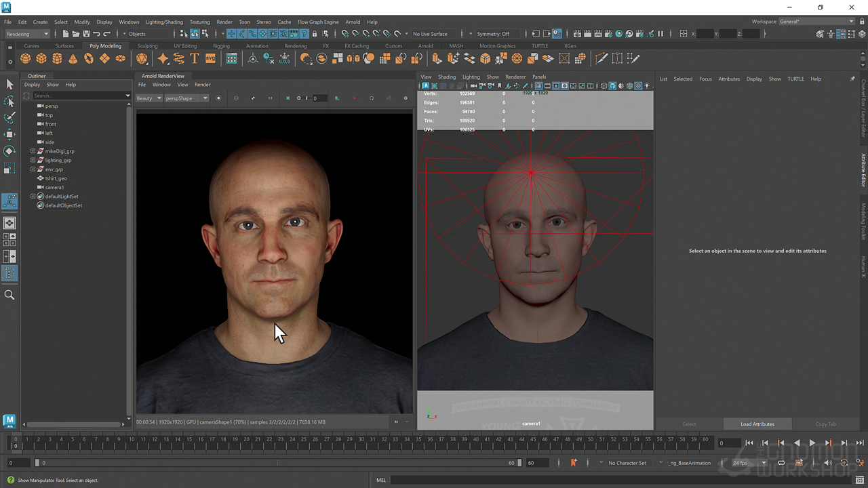The image size is (868, 488).
Task: Click the search magnifier in left toolbox
Action: (x=9, y=295)
